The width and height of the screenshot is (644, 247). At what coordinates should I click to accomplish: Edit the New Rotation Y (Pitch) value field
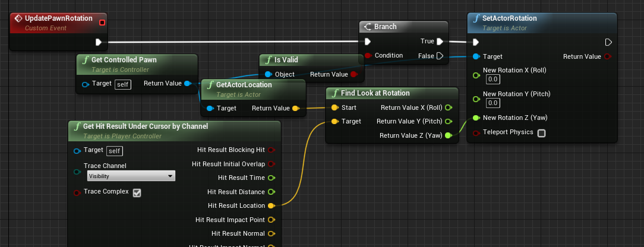pos(493,103)
